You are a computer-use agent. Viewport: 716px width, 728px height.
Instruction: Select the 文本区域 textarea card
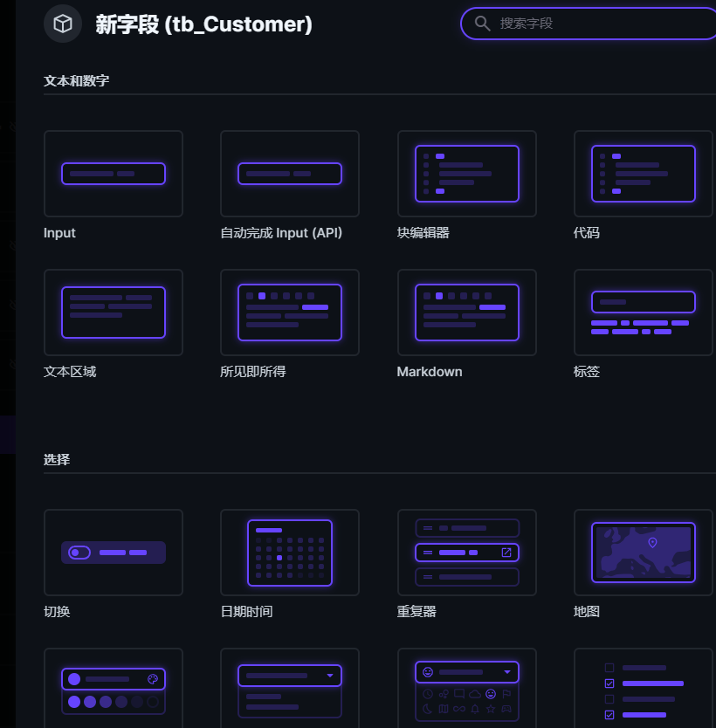tap(114, 312)
